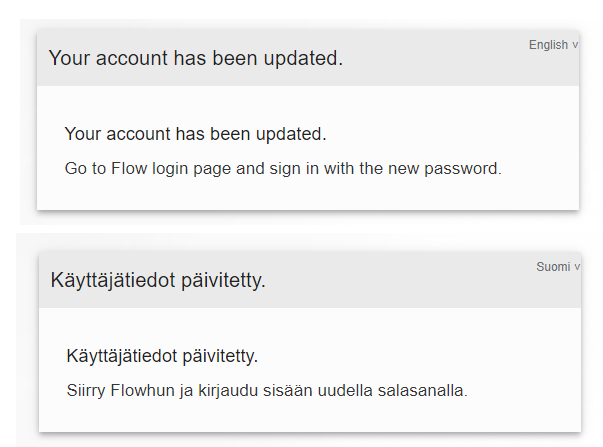Select the Finnish card's body heading
The width and height of the screenshot is (603, 447).
coord(162,356)
